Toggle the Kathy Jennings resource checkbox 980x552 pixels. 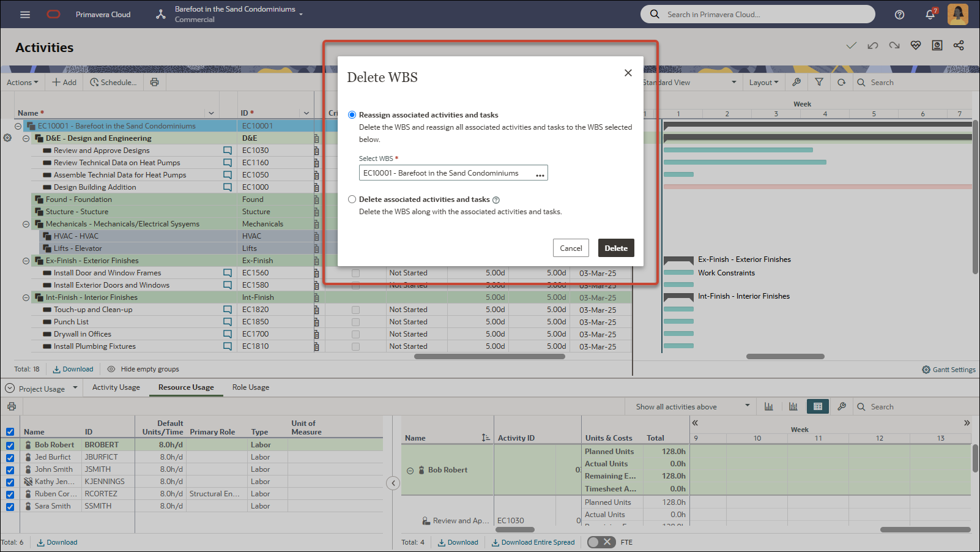click(x=10, y=482)
